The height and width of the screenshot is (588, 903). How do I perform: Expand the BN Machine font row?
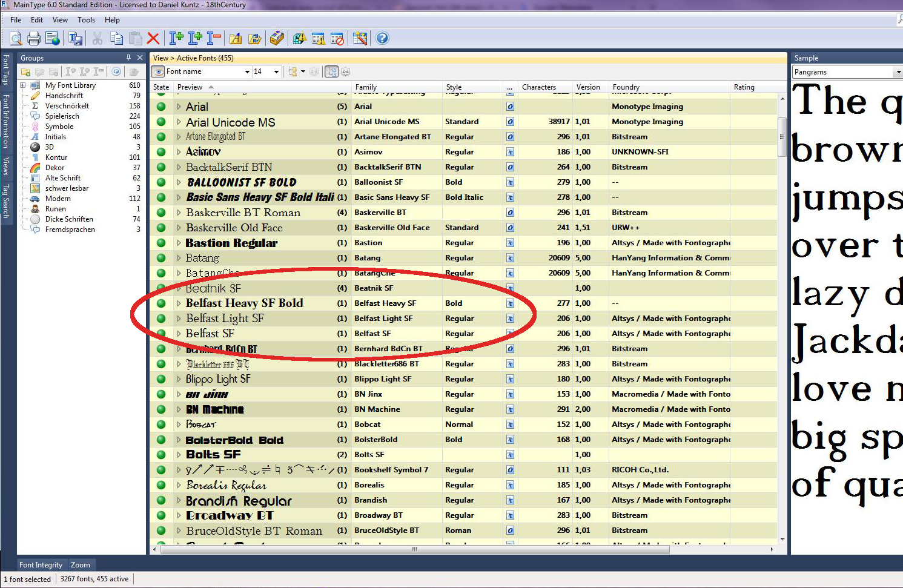(179, 409)
